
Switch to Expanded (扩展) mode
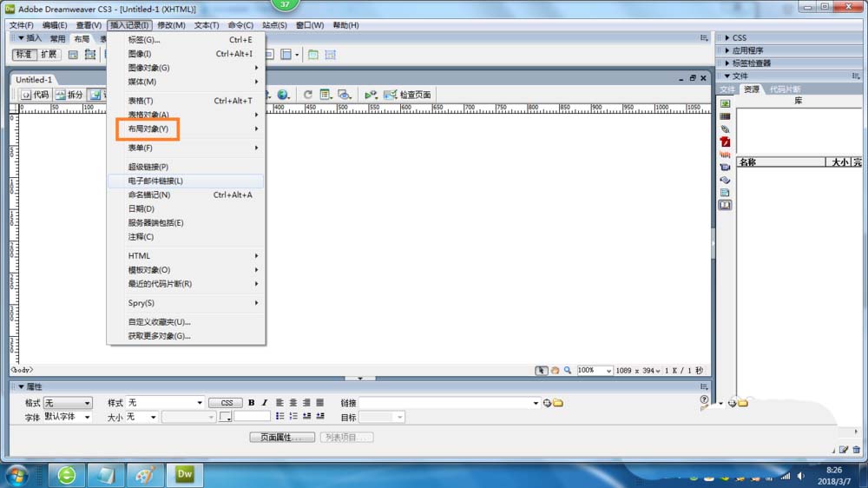pyautogui.click(x=48, y=55)
